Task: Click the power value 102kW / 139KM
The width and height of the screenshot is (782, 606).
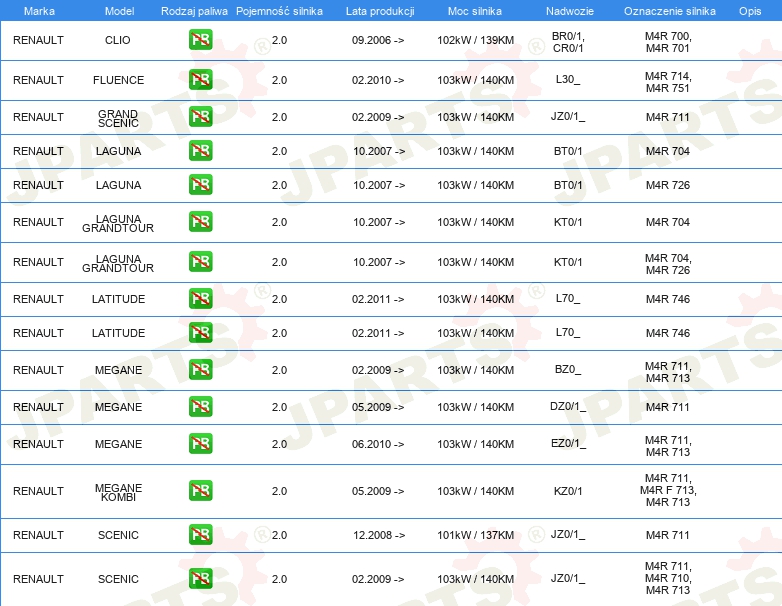Action: coord(475,40)
